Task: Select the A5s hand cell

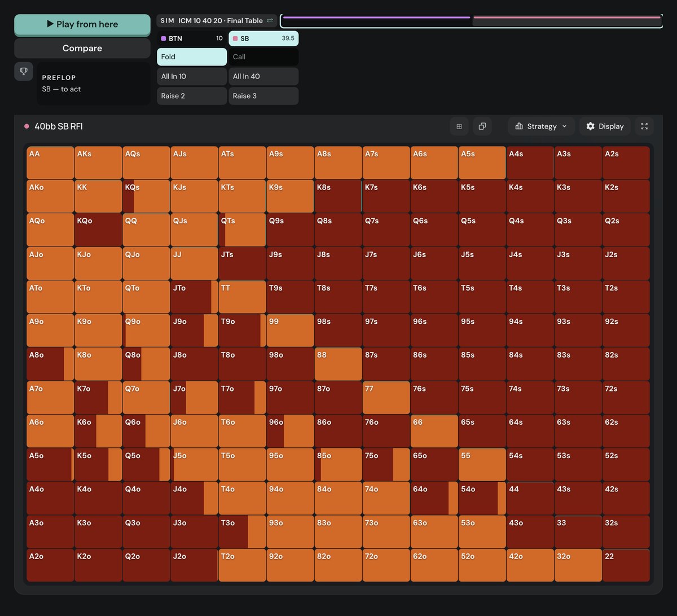Action: coord(482,163)
